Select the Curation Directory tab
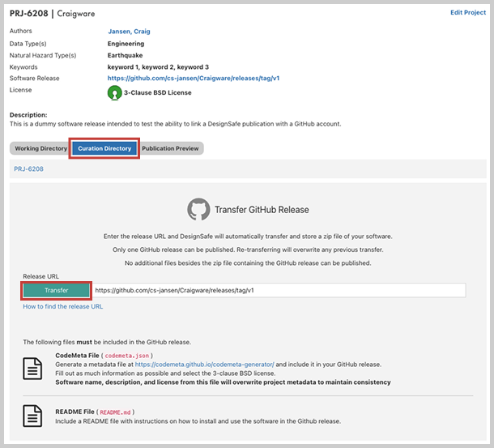 [x=104, y=149]
